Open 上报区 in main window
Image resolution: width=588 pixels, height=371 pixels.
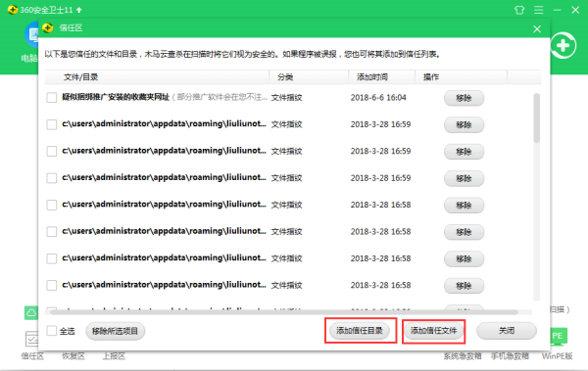pos(114,356)
